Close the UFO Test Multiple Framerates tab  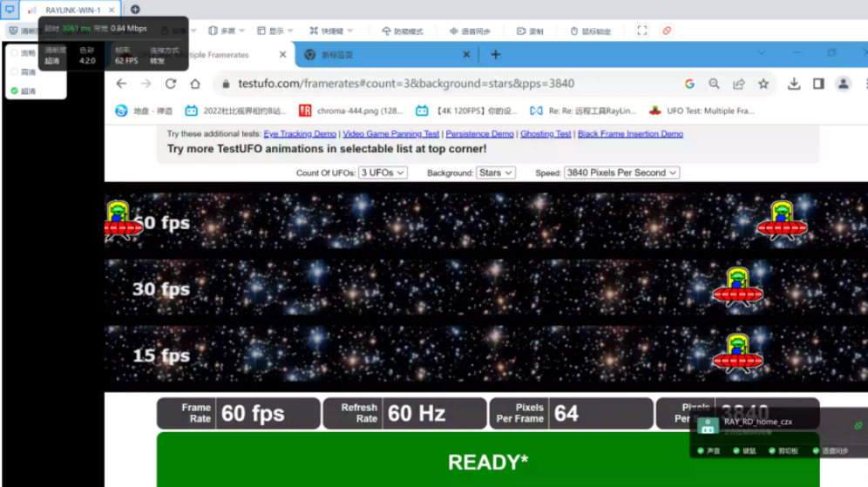coord(283,55)
